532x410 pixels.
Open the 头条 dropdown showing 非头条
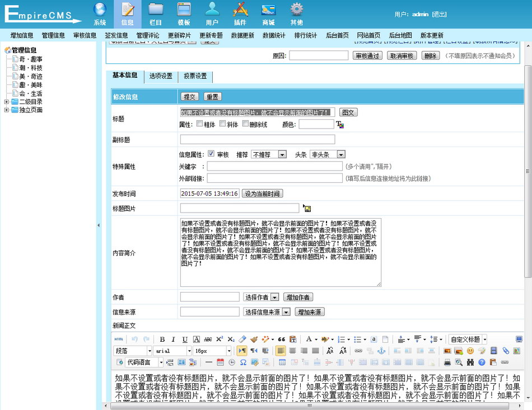tap(328, 154)
